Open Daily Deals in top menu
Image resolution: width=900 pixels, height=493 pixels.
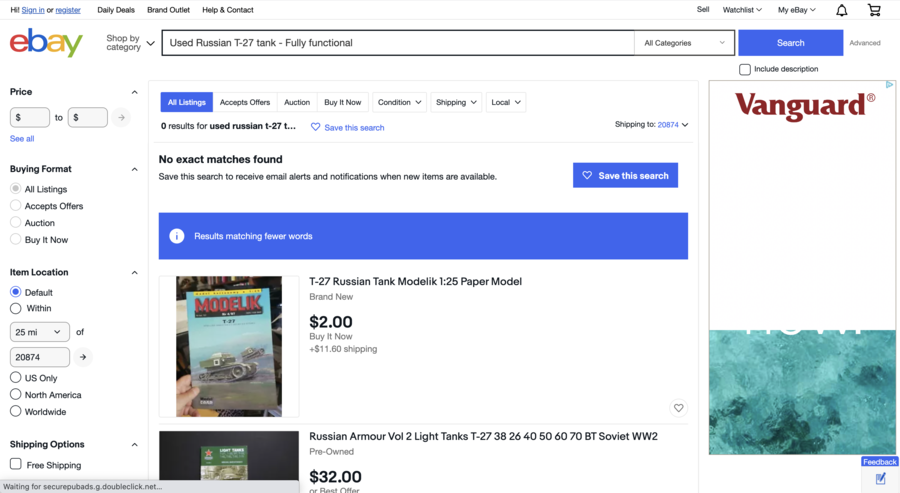(x=116, y=10)
